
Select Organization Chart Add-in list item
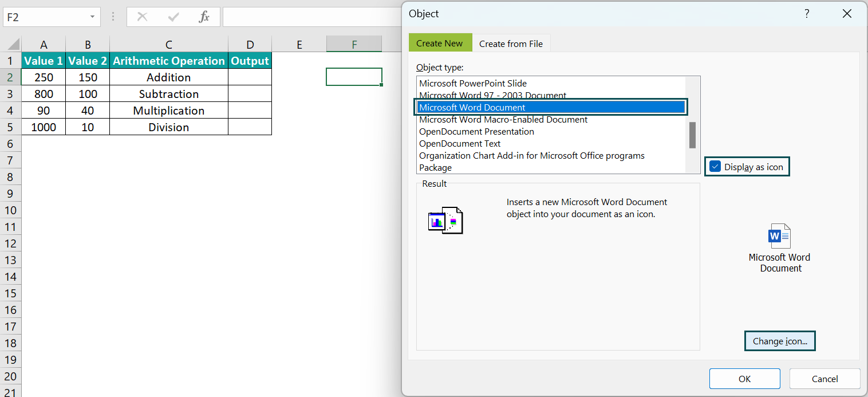coord(551,155)
